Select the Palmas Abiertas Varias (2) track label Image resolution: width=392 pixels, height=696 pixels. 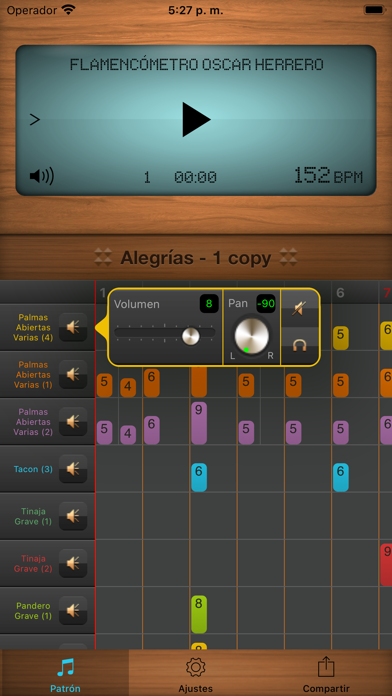click(33, 422)
